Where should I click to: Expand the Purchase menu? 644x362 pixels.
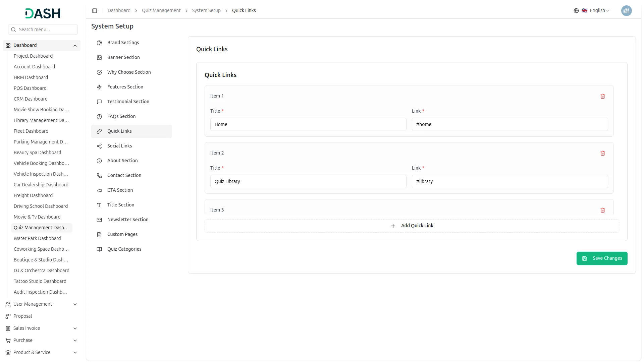[75, 341]
